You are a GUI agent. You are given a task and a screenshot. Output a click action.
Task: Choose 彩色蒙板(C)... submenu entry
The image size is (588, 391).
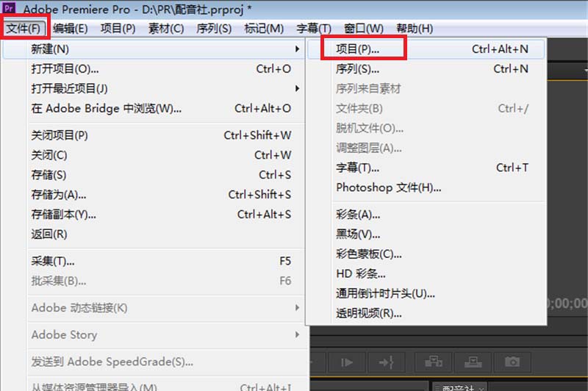(x=426, y=254)
